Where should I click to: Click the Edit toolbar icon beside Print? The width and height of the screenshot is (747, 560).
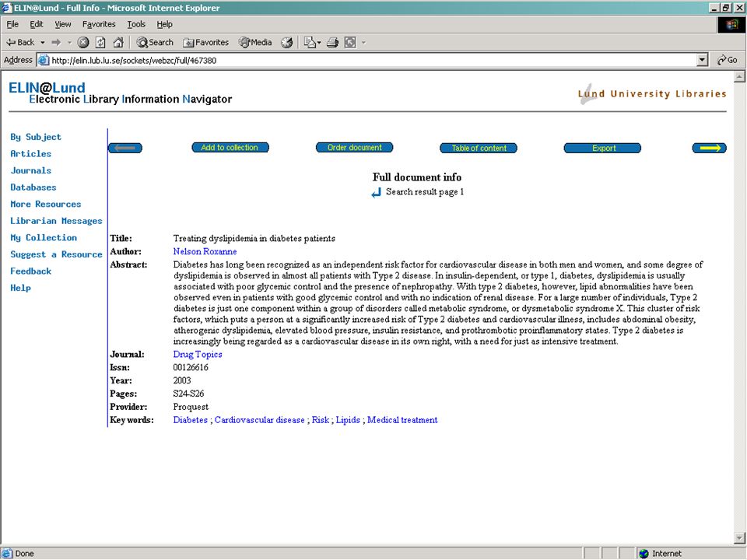click(x=350, y=42)
